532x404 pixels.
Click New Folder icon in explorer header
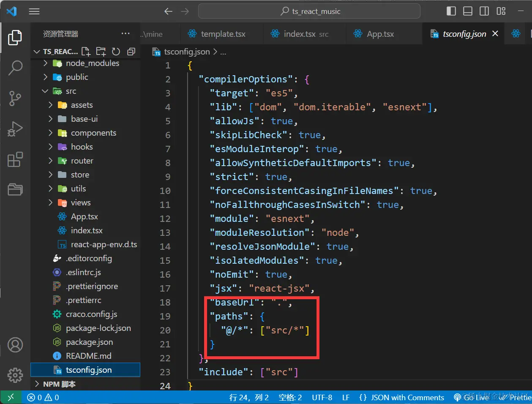click(101, 52)
